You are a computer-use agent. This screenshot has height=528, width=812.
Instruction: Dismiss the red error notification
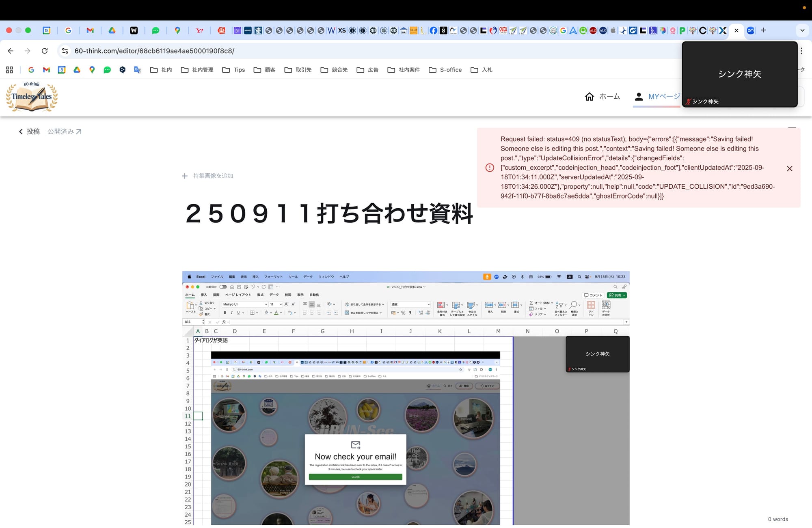pyautogui.click(x=789, y=168)
